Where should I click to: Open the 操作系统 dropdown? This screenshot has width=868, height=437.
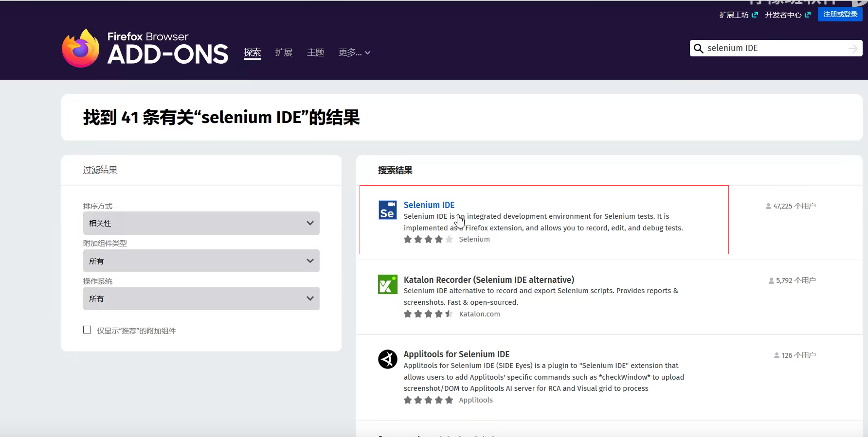tap(201, 298)
